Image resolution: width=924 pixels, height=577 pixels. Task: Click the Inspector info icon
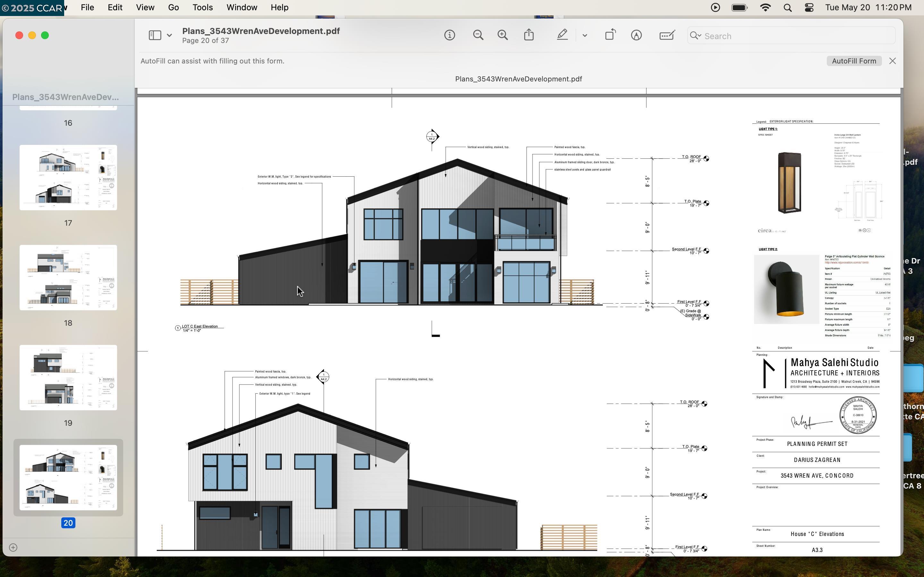pyautogui.click(x=449, y=36)
